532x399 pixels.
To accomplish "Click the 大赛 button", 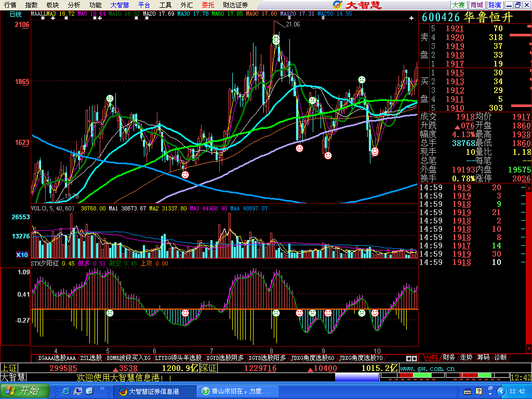I will [459, 5].
